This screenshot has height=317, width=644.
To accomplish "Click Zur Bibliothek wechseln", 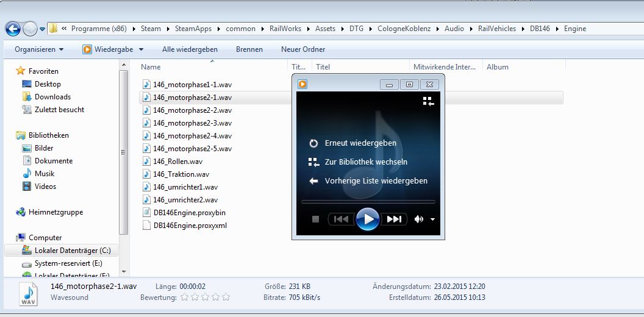I will (366, 162).
